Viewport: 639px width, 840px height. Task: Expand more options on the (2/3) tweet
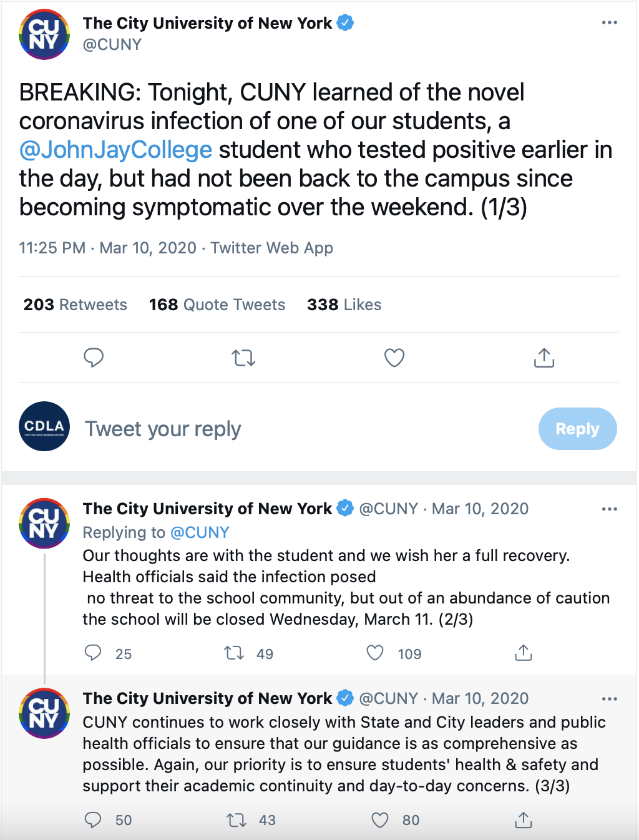609,509
